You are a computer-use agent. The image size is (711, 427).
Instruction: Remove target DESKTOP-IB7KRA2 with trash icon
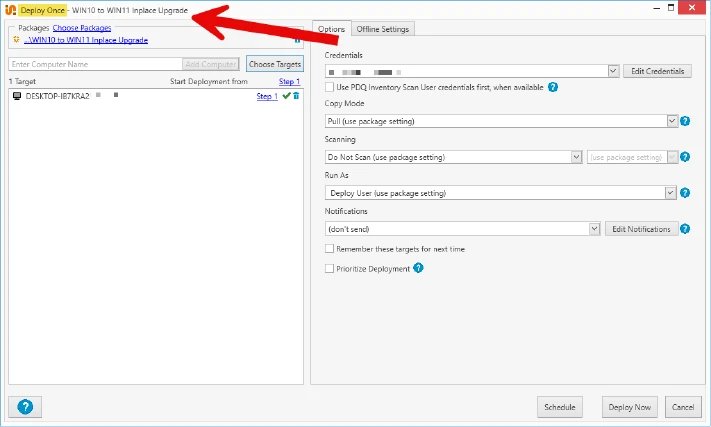(x=296, y=95)
